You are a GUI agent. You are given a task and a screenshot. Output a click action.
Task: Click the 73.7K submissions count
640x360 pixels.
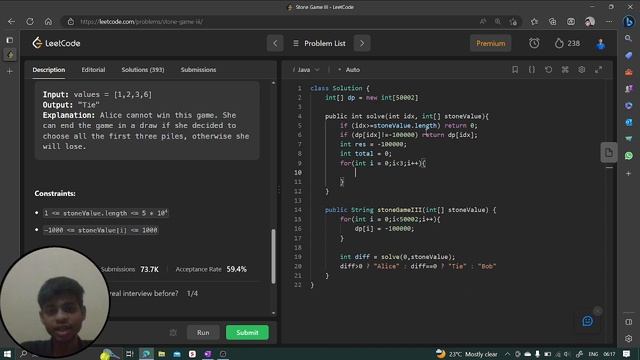tap(149, 269)
